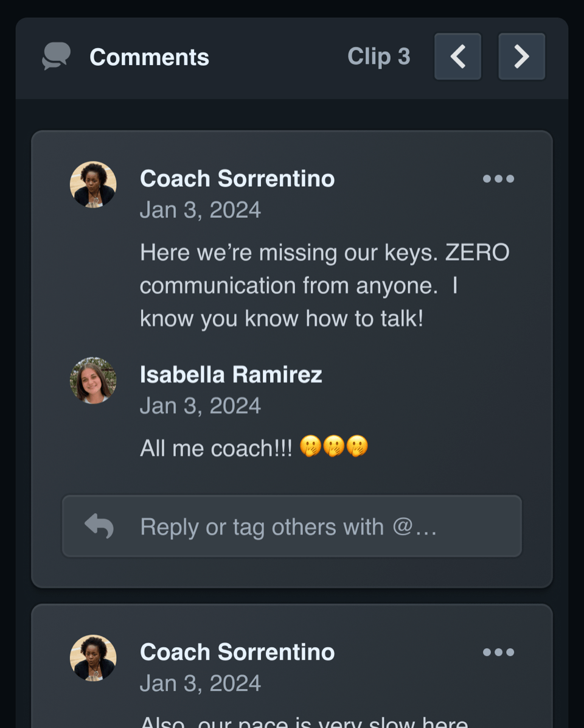The image size is (584, 728).
Task: Open options menu on bottom Coach Sorrentino comment
Action: coord(498,652)
